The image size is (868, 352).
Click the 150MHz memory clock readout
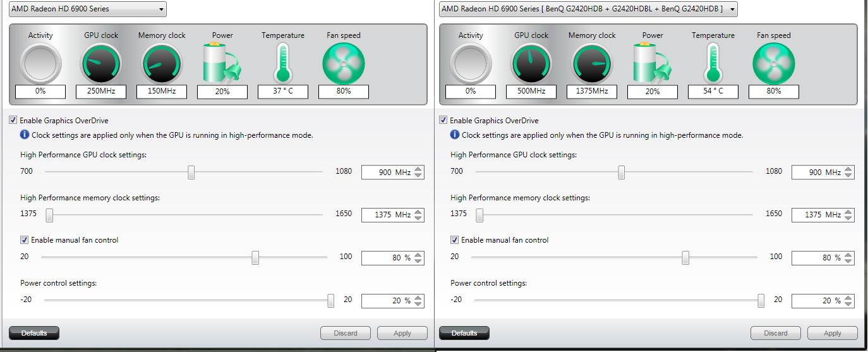(x=162, y=92)
